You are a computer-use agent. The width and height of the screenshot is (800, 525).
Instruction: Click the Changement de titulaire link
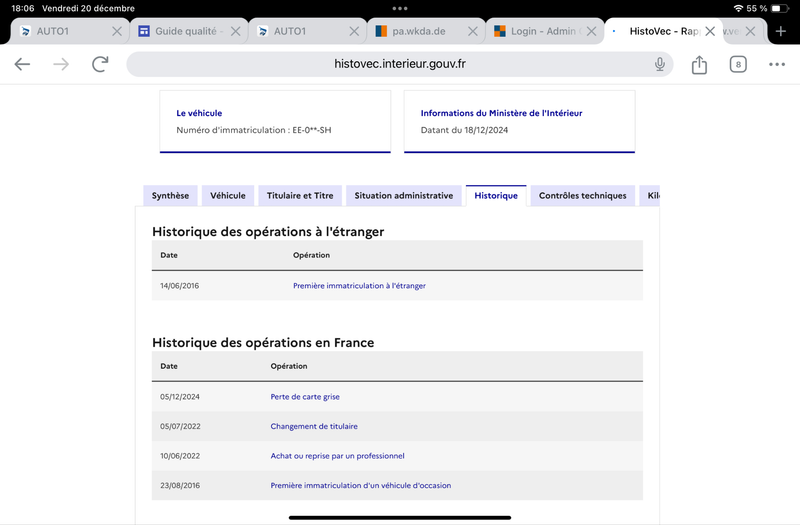pyautogui.click(x=314, y=427)
